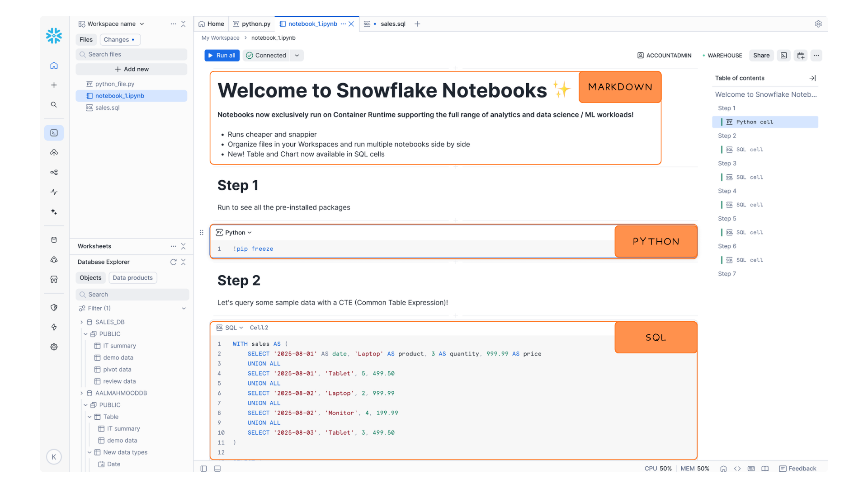Open a new tab with plus icon

[x=417, y=24]
